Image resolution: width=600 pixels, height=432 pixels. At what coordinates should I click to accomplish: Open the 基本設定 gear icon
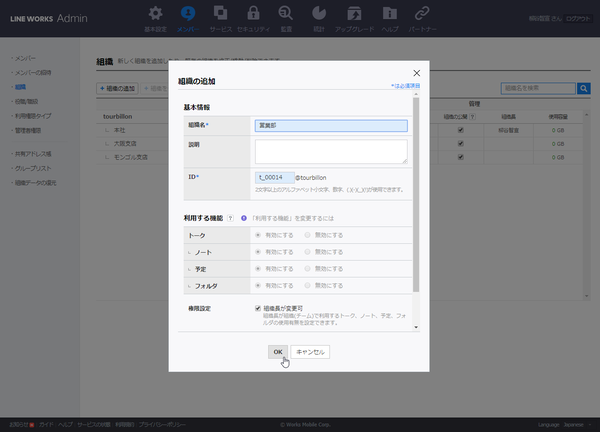point(155,14)
